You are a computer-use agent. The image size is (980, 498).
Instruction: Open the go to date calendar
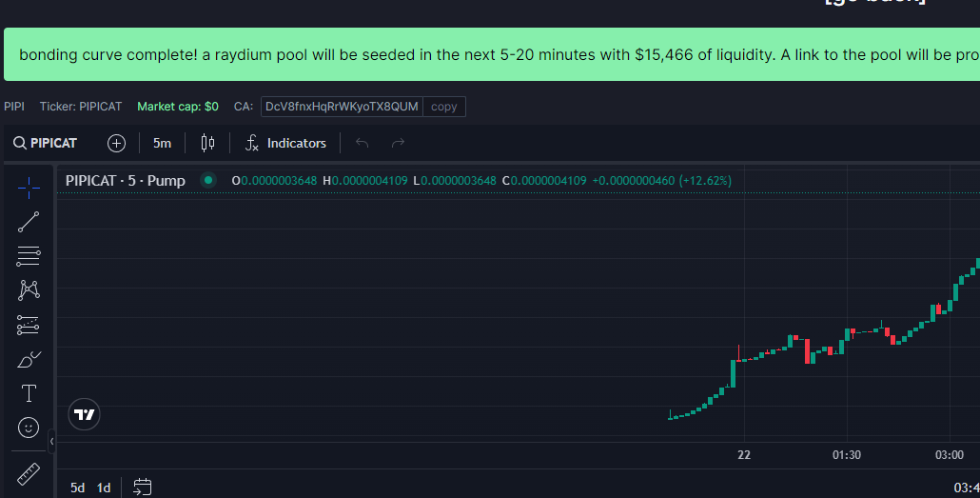(143, 487)
